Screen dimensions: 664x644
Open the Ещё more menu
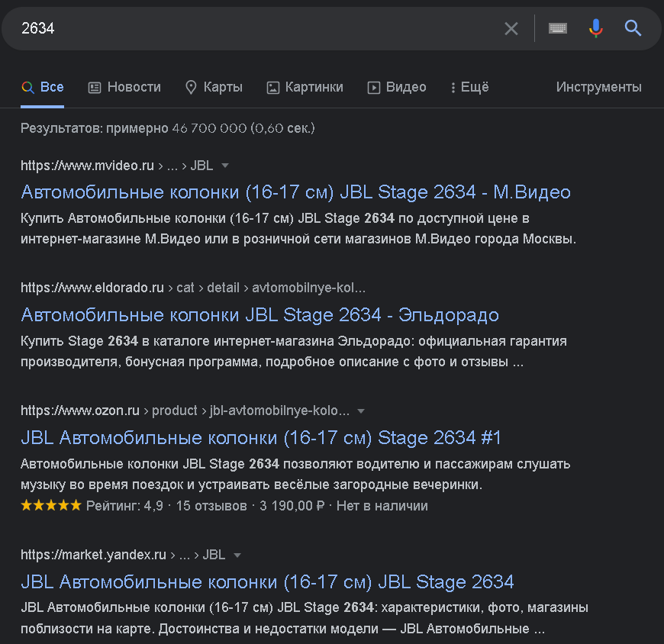(469, 87)
